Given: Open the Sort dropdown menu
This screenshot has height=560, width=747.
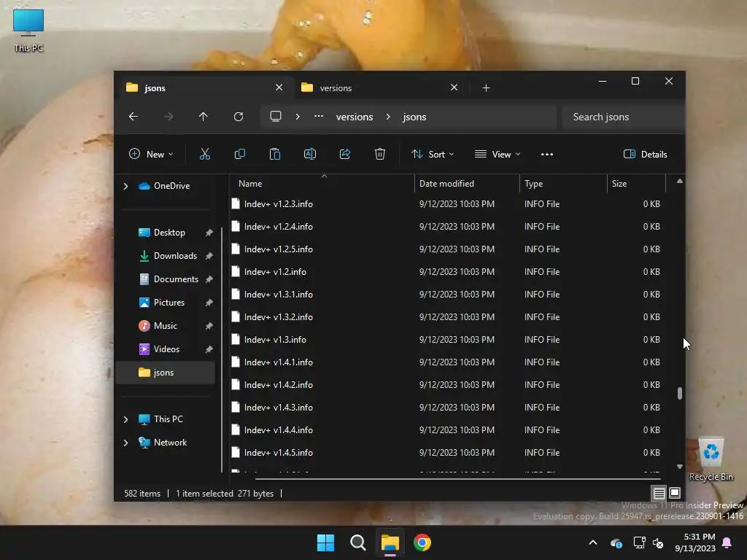Looking at the screenshot, I should [x=433, y=155].
